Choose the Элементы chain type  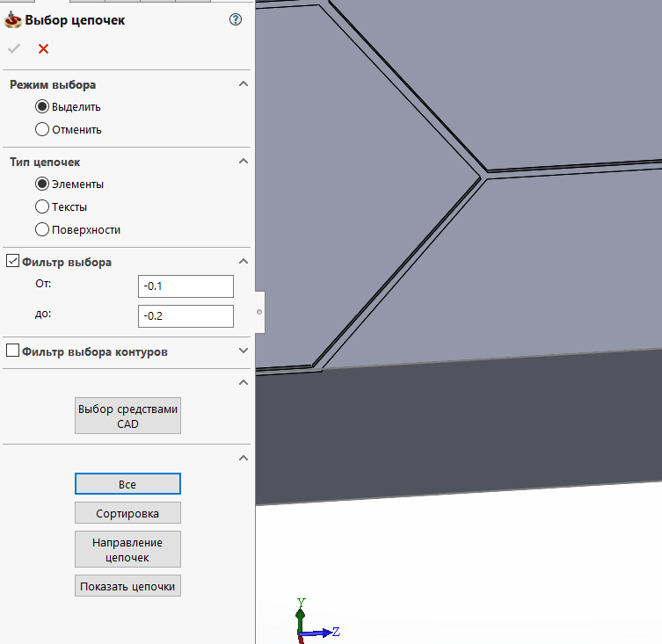coord(42,184)
